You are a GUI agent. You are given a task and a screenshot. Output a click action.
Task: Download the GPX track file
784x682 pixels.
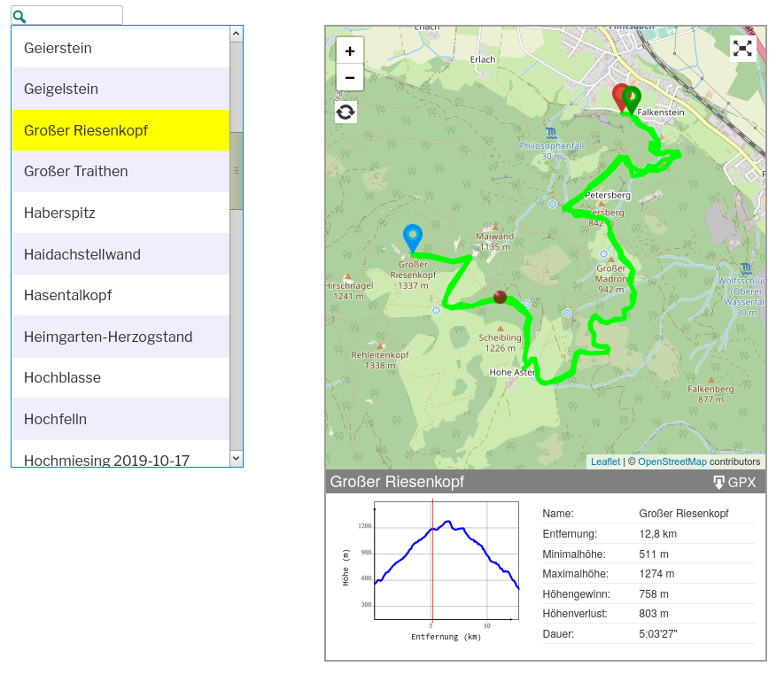(x=734, y=482)
